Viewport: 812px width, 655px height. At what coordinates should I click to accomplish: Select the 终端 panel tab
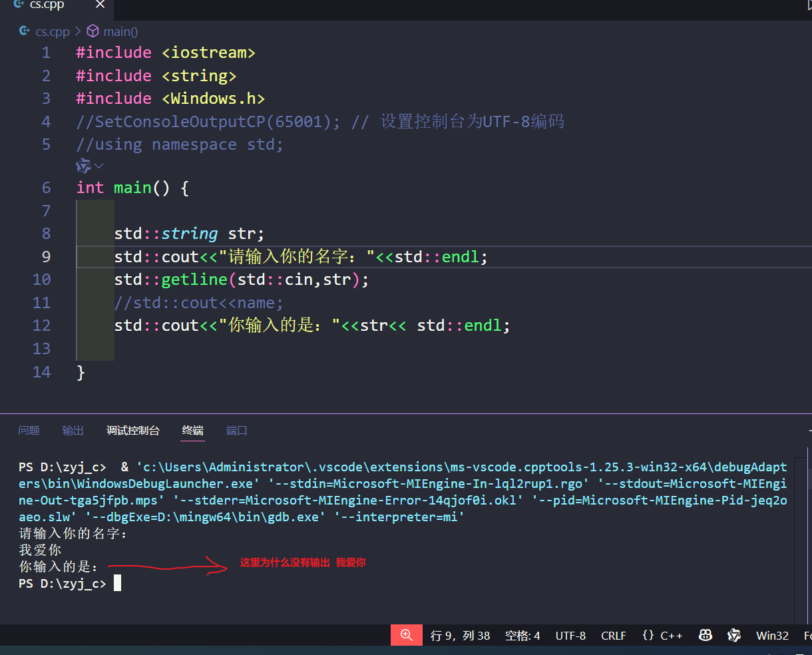(x=193, y=431)
